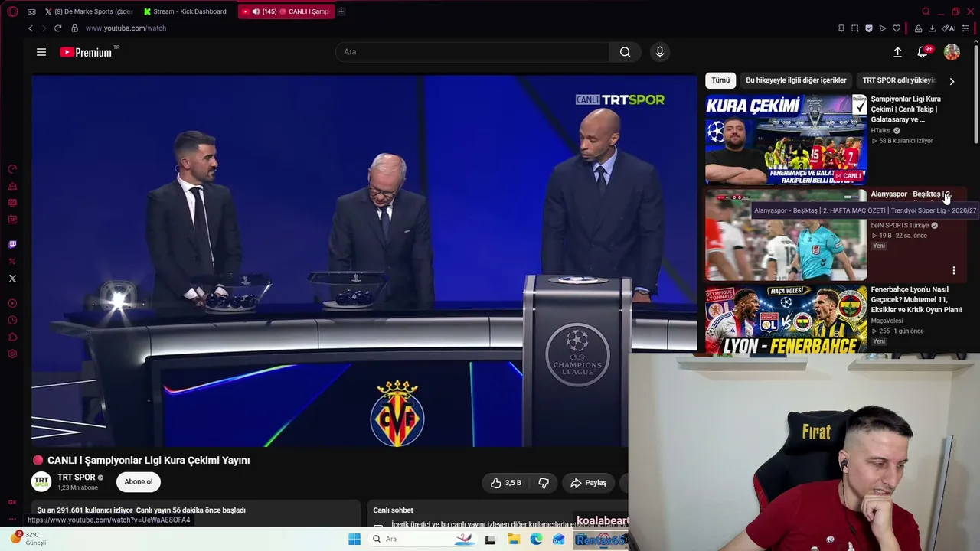Open the beIN SPORTS Türkiye channel link
This screenshot has height=551, width=980.
900,226
